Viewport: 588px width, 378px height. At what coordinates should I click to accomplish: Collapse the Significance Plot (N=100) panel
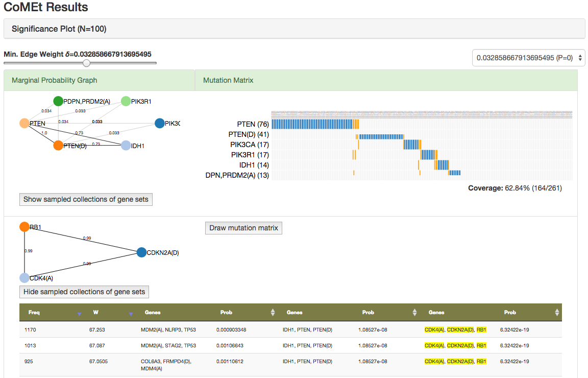click(59, 29)
